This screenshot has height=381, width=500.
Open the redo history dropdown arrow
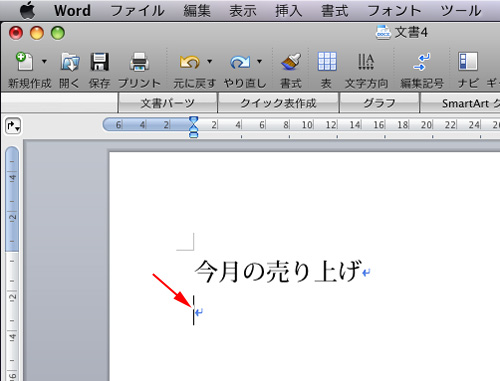[x=259, y=61]
